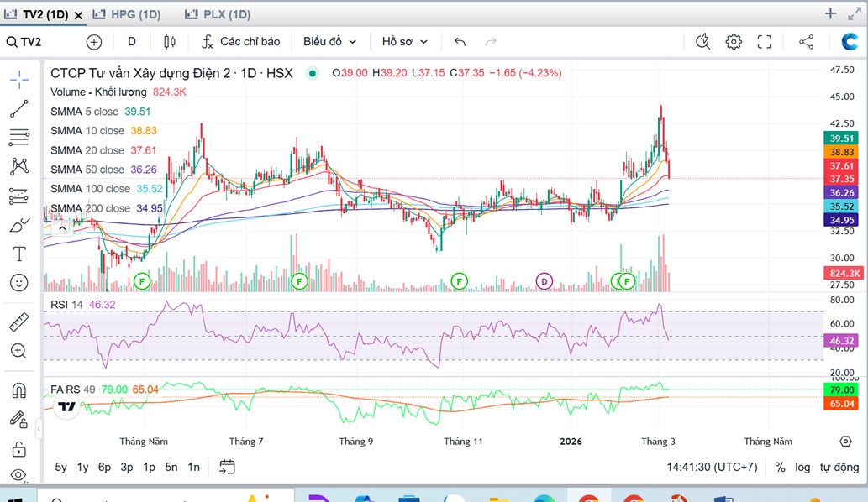Open the emoji sticker tool

pyautogui.click(x=19, y=283)
